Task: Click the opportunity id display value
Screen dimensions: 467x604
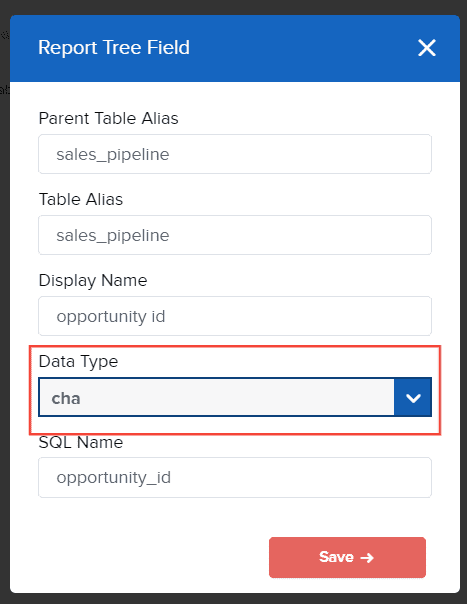Action: [x=111, y=317]
